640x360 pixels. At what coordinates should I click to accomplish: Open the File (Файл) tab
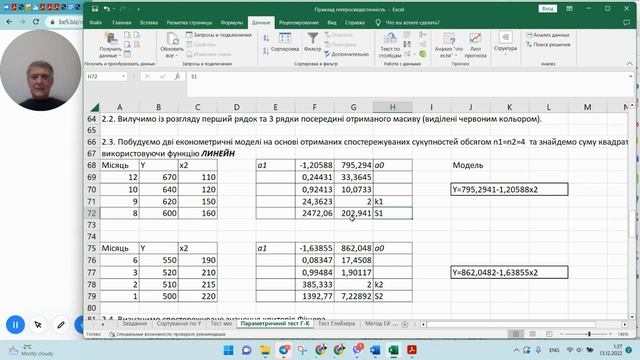tap(96, 22)
